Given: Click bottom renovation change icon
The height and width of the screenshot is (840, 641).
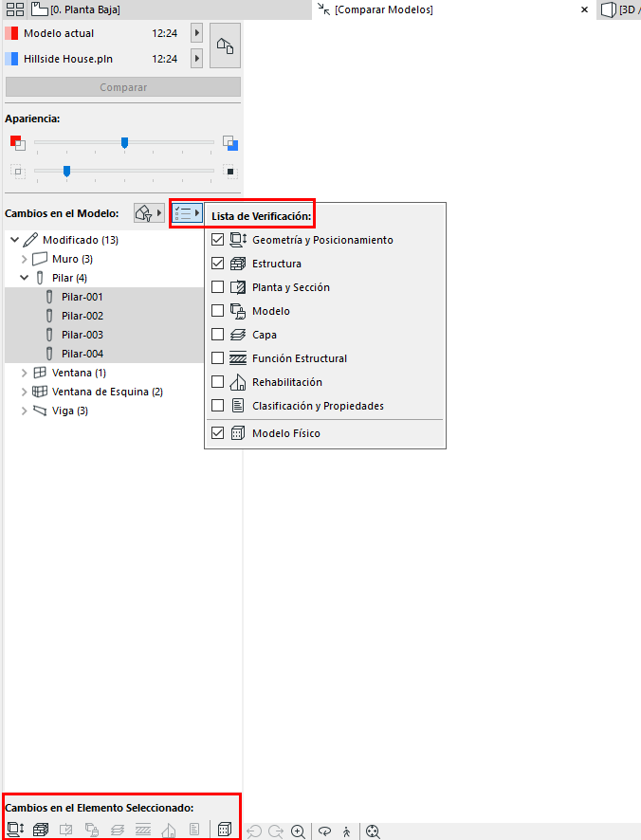Looking at the screenshot, I should [169, 830].
